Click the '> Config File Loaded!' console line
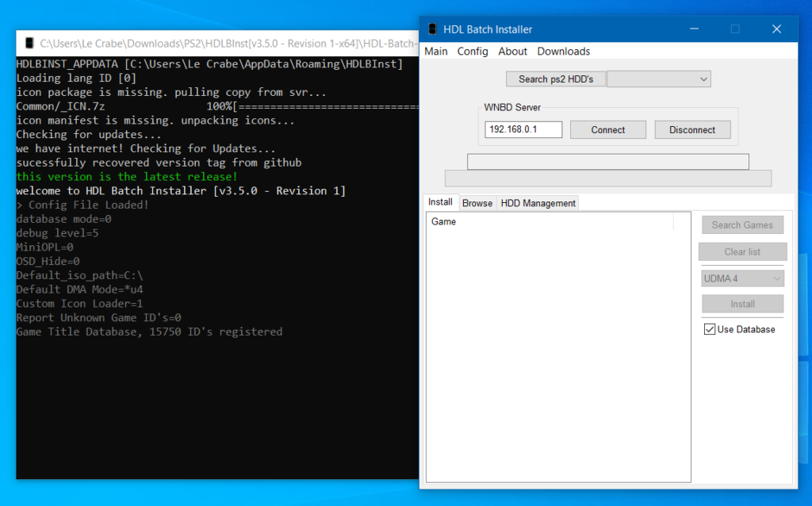The height and width of the screenshot is (506, 812). pyautogui.click(x=82, y=205)
